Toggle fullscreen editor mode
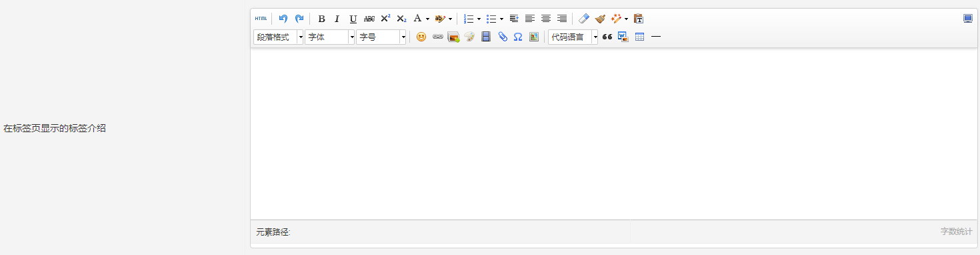This screenshot has width=980, height=255. 968,19
